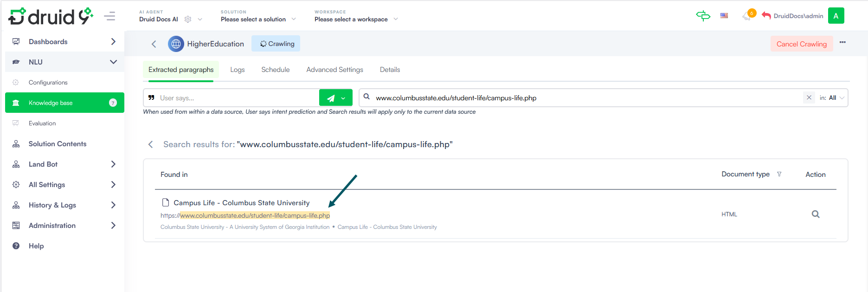Switch to the Advanced Settings tab
This screenshot has height=292, width=868.
[334, 70]
